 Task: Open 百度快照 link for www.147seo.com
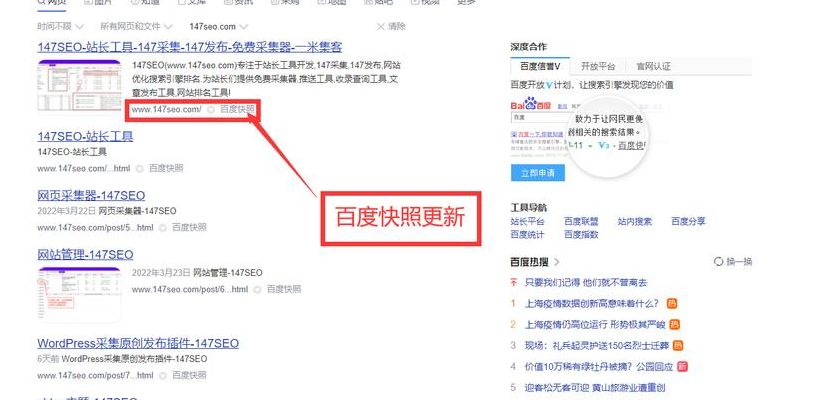click(237, 109)
